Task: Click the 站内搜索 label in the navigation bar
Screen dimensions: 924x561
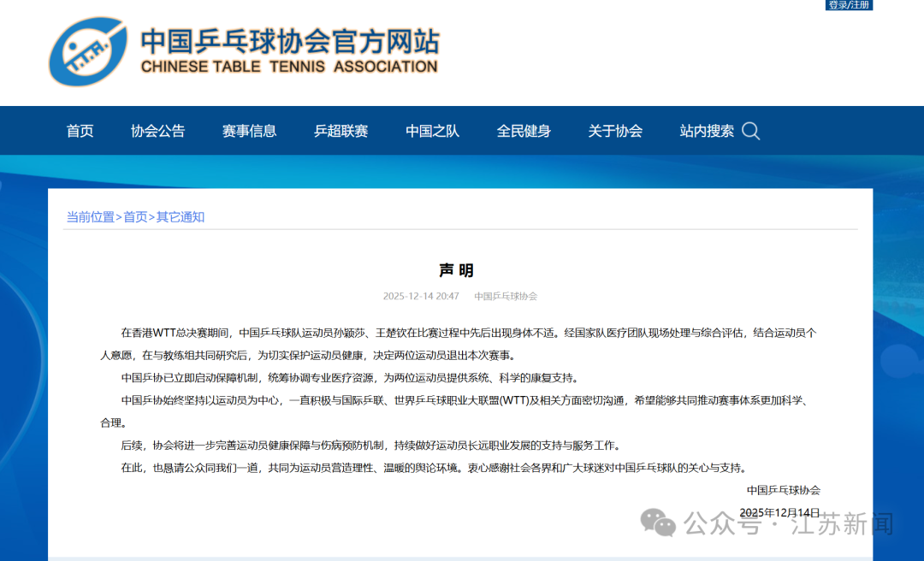Action: [x=707, y=131]
